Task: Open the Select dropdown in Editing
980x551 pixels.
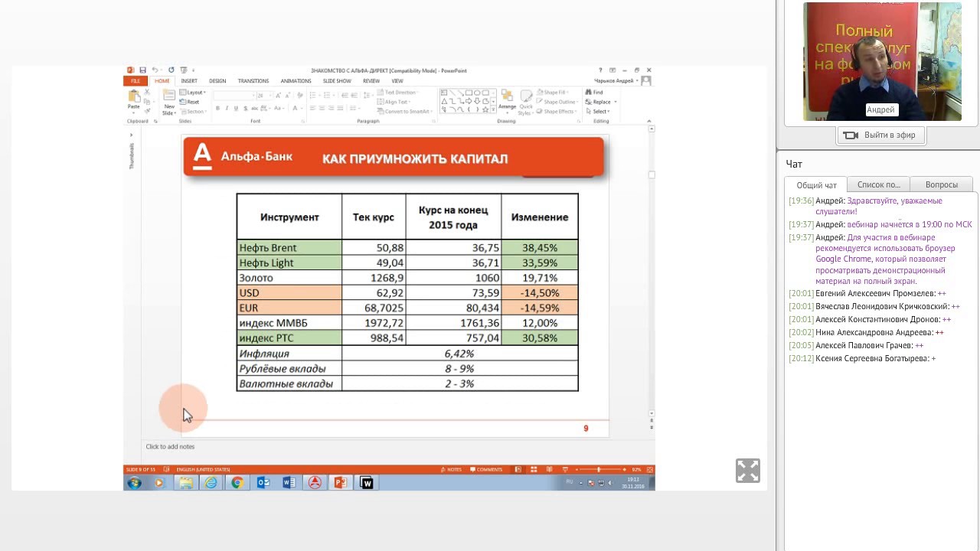Action: pyautogui.click(x=597, y=112)
